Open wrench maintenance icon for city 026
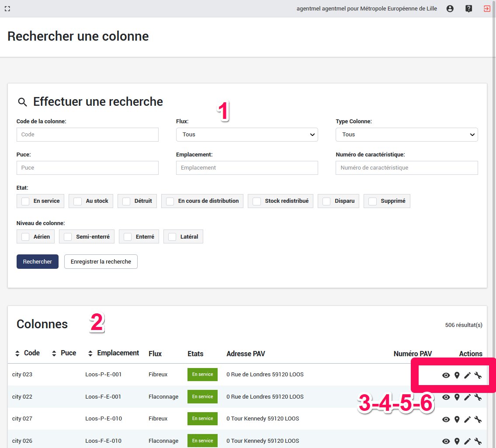The width and height of the screenshot is (496, 448). [478, 441]
